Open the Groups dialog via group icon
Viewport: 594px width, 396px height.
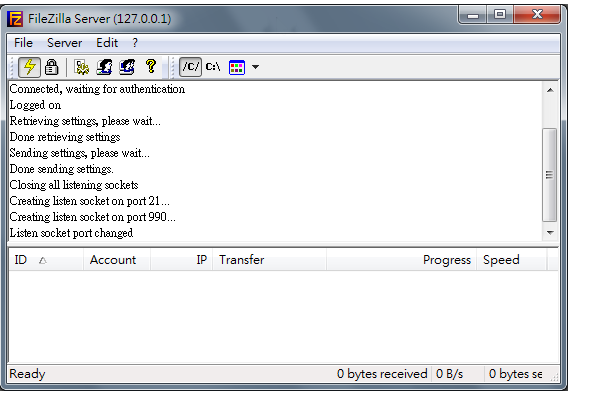[127, 67]
